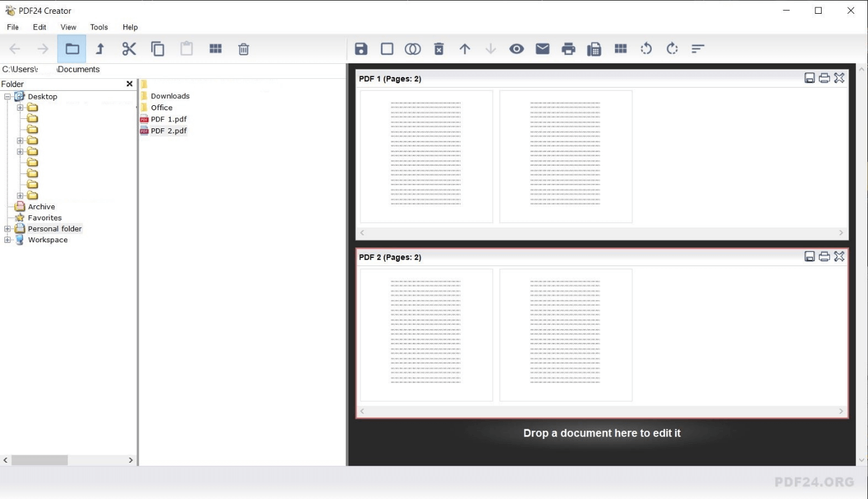
Task: Print PDF 1 using its header printer icon
Action: click(825, 78)
